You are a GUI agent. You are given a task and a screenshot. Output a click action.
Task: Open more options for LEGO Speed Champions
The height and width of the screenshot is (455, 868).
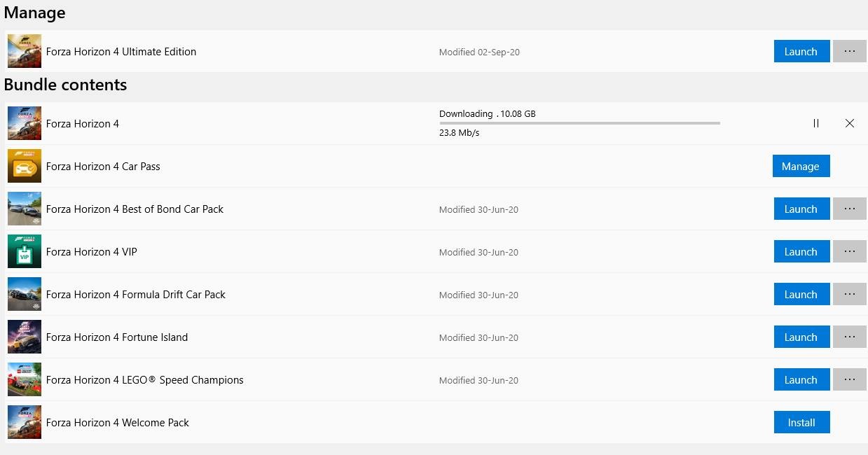pyautogui.click(x=849, y=379)
